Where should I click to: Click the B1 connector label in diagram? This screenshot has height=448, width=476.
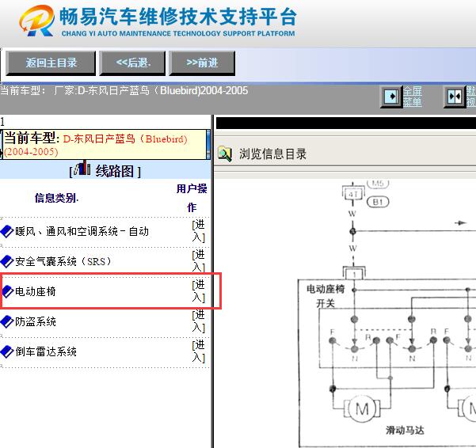378,202
